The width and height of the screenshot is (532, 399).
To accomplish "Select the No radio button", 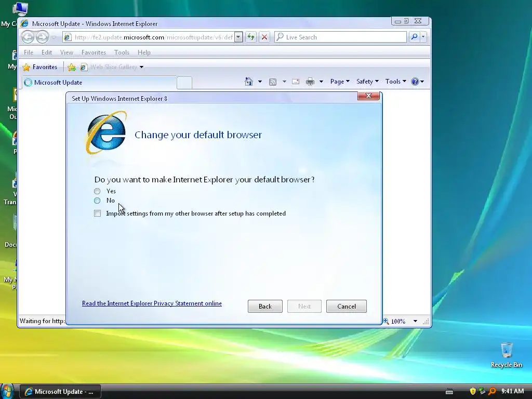I will click(97, 201).
